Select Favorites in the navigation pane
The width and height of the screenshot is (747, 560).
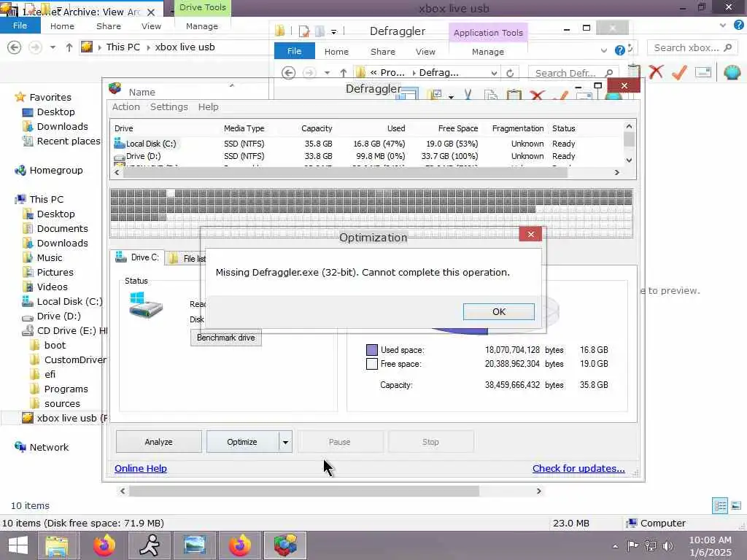(x=50, y=97)
